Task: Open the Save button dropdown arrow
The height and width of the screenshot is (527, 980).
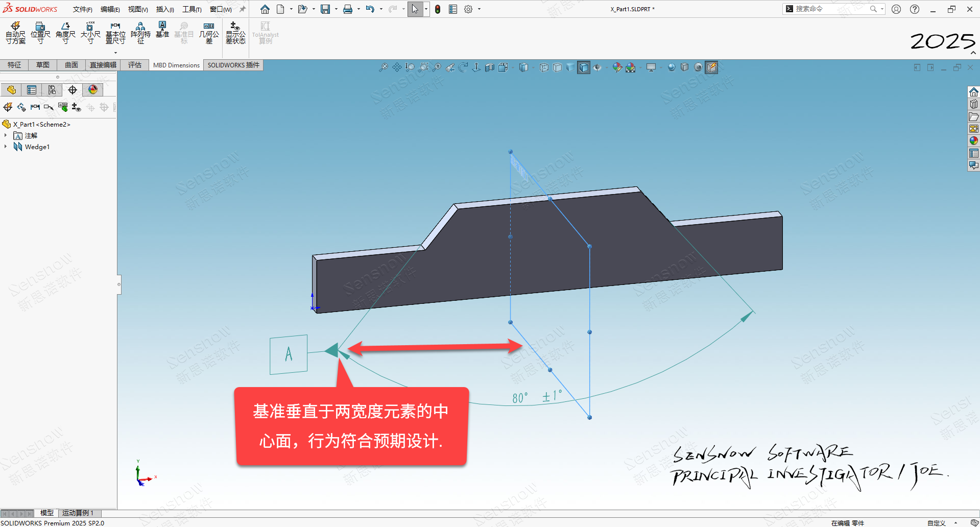Action: (336, 9)
